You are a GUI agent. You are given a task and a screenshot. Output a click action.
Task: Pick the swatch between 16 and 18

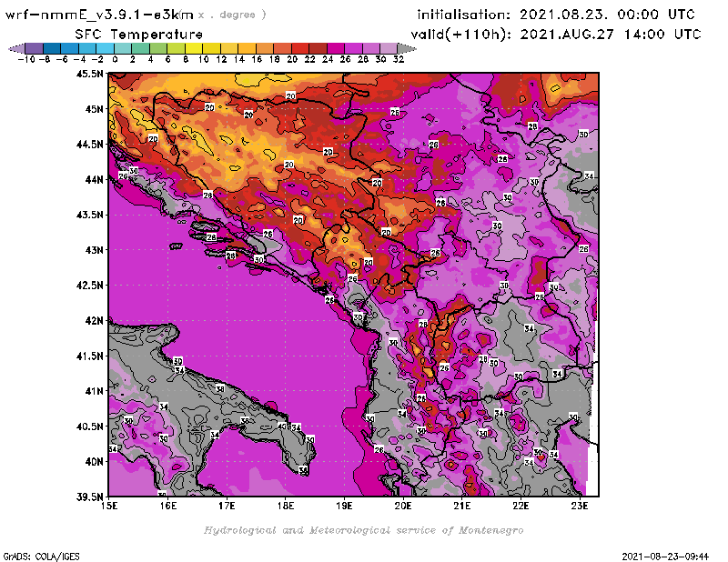[x=264, y=48]
